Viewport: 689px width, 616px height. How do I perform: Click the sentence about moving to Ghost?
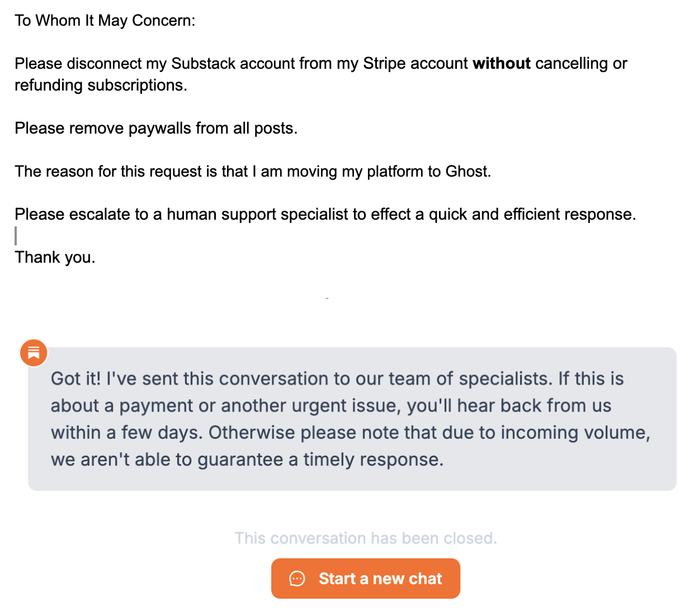pos(253,172)
